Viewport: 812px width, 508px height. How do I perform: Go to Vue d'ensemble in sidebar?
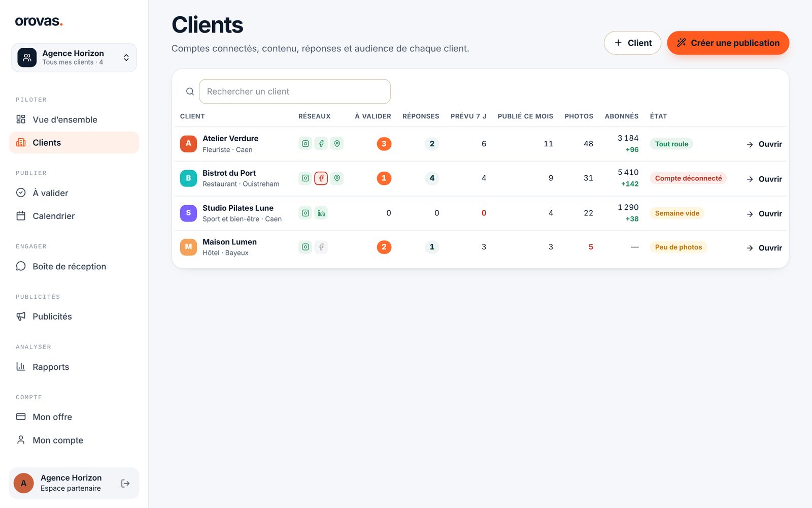[x=74, y=119]
